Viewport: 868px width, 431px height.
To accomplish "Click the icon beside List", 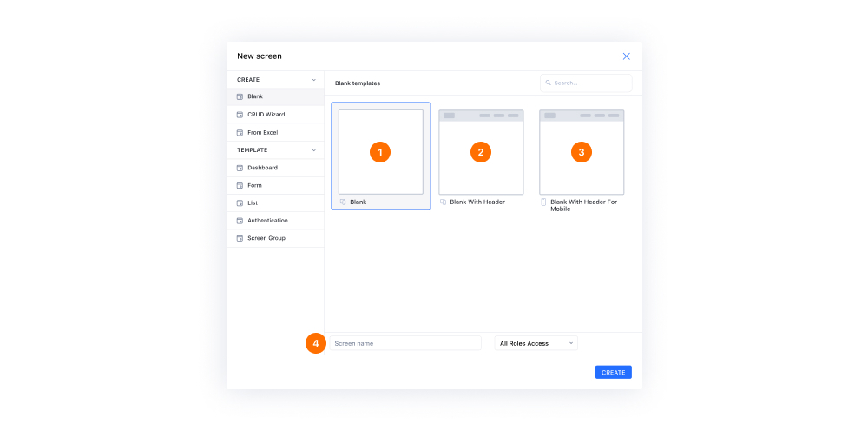I will [x=240, y=203].
